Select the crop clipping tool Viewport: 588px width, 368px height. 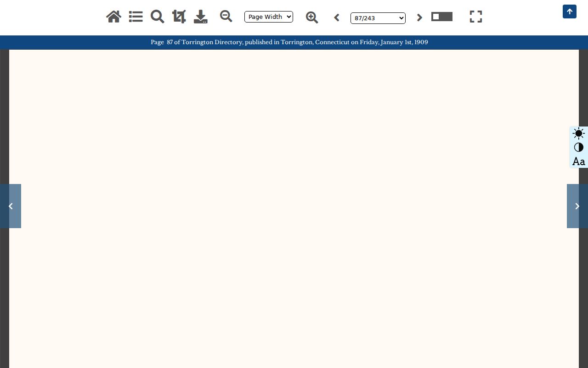tap(179, 17)
